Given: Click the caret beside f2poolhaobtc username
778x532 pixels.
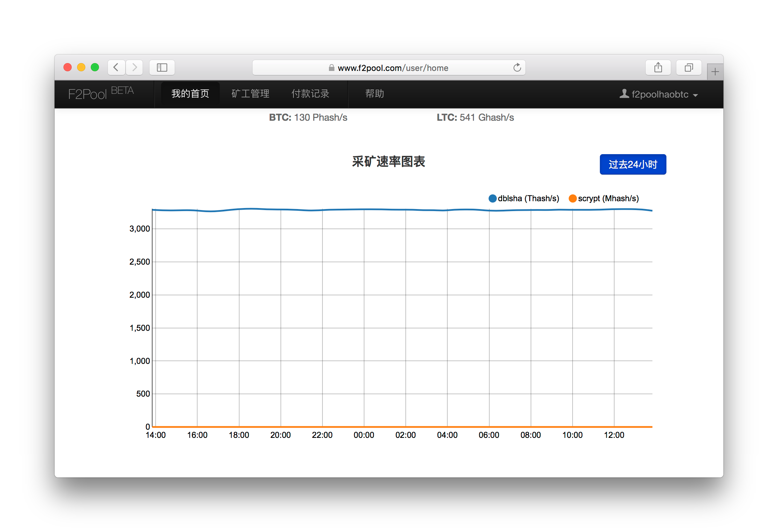Looking at the screenshot, I should coord(695,95).
